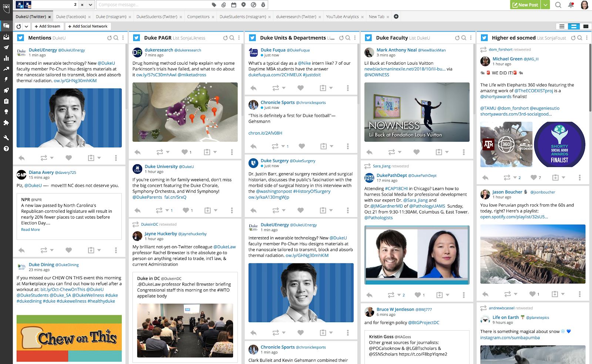The image size is (592, 364).
Task: Click the tag icon in compose box
Action: coord(214,5)
